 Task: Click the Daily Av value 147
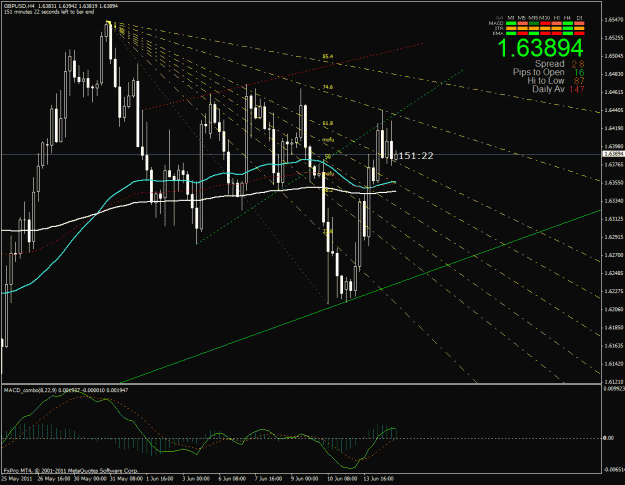(x=577, y=89)
